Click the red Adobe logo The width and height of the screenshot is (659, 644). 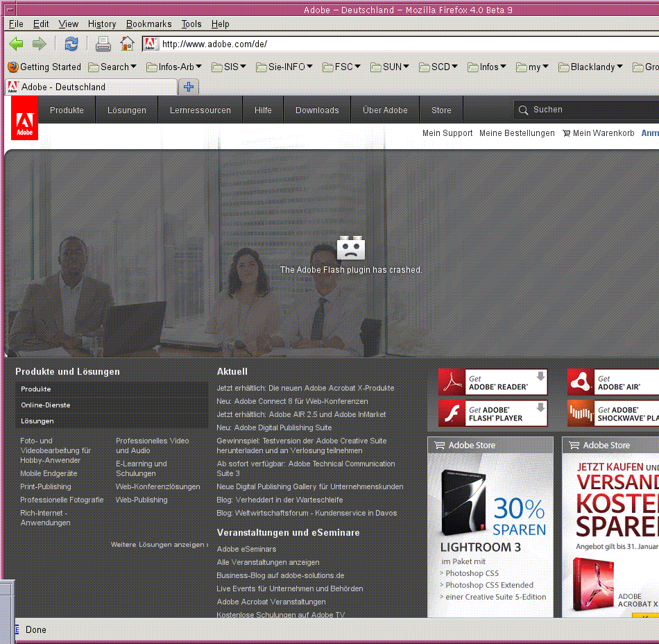click(x=24, y=119)
